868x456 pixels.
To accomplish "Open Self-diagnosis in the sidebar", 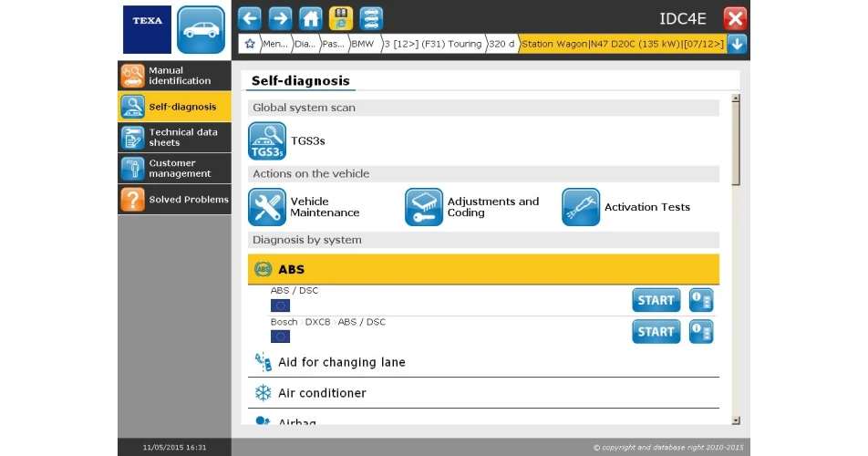I will pos(174,107).
